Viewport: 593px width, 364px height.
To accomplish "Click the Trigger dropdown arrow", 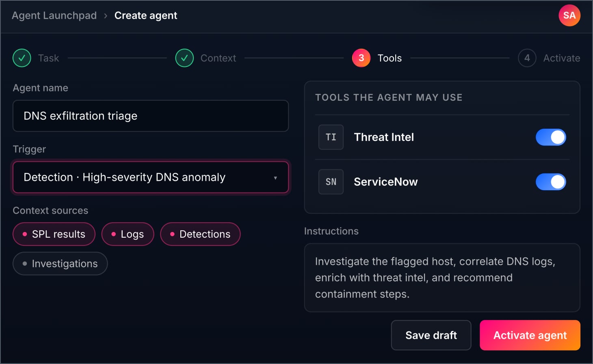I will click(x=275, y=178).
